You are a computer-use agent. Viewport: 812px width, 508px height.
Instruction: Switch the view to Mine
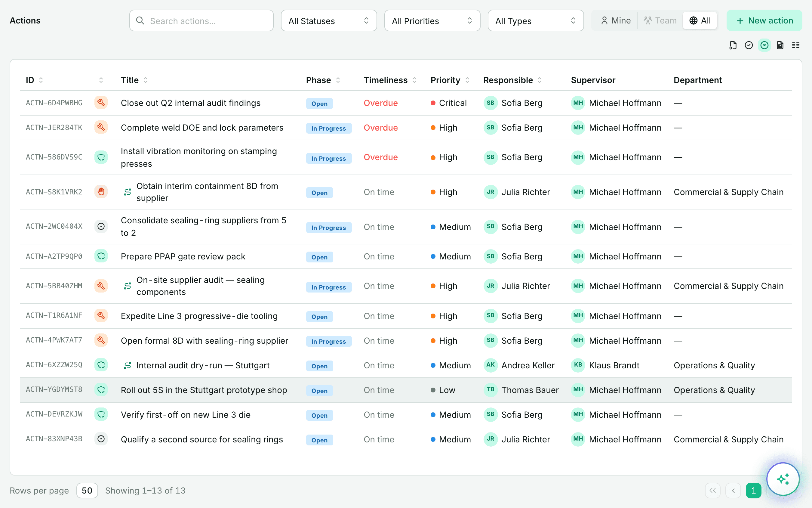pos(615,20)
